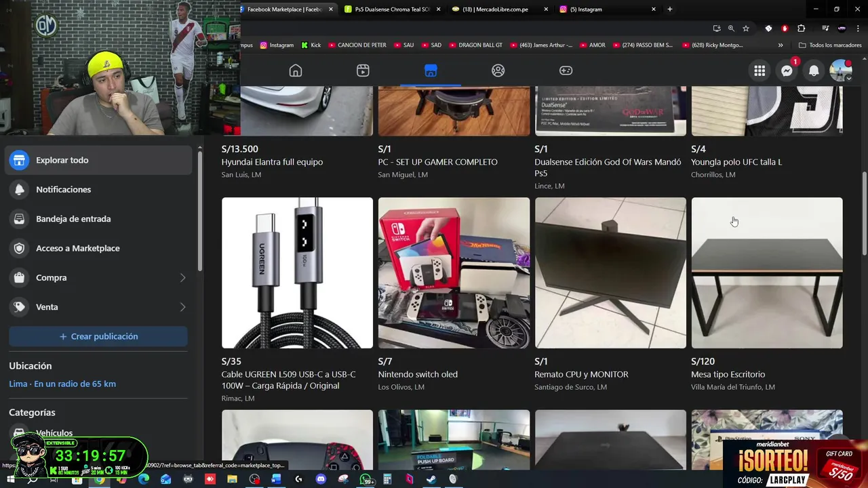Viewport: 868px width, 488px height.
Task: Open WhatsApp from the taskbar
Action: [366, 479]
